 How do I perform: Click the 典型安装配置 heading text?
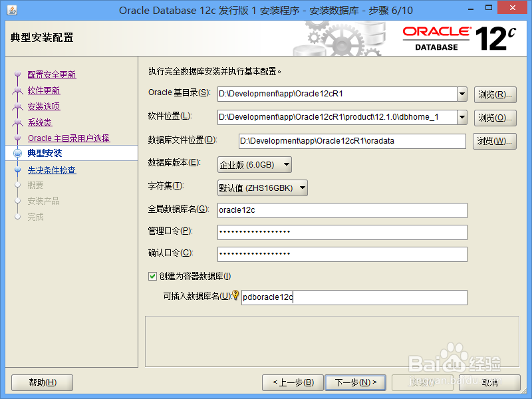pos(42,37)
